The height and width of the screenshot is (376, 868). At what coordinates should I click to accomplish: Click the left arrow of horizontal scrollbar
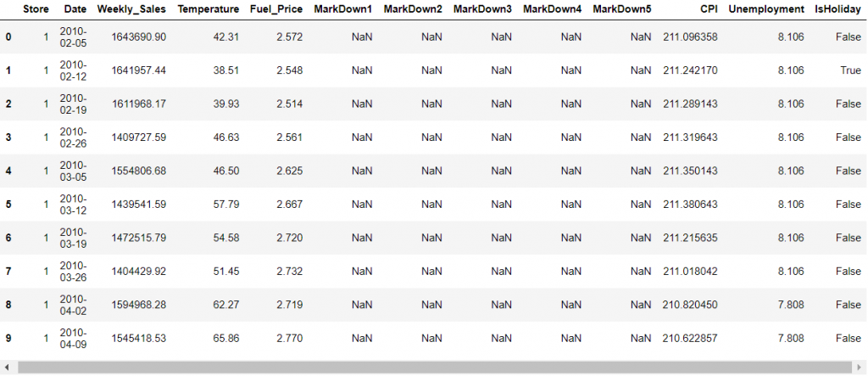tap(6, 368)
